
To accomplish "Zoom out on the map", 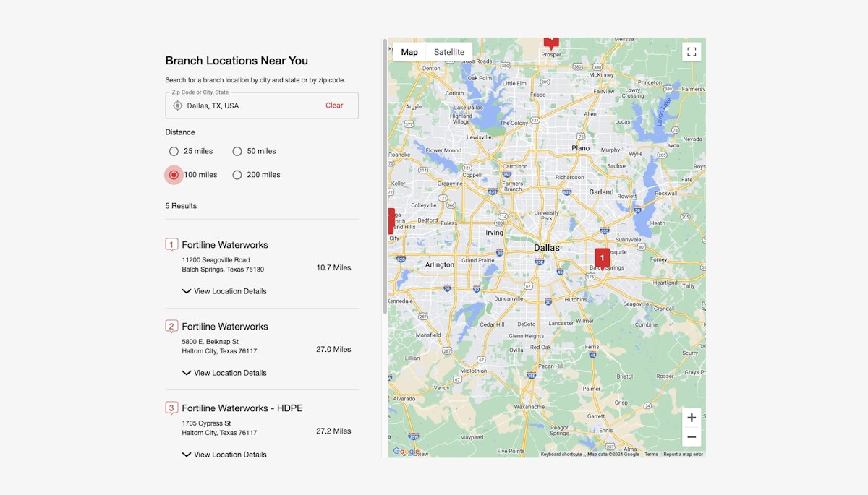I will tap(692, 436).
